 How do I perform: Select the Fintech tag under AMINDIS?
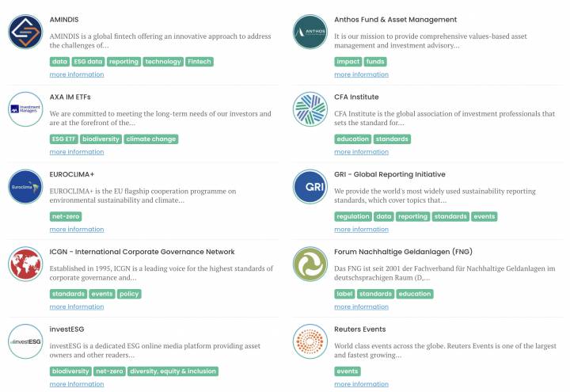(199, 62)
